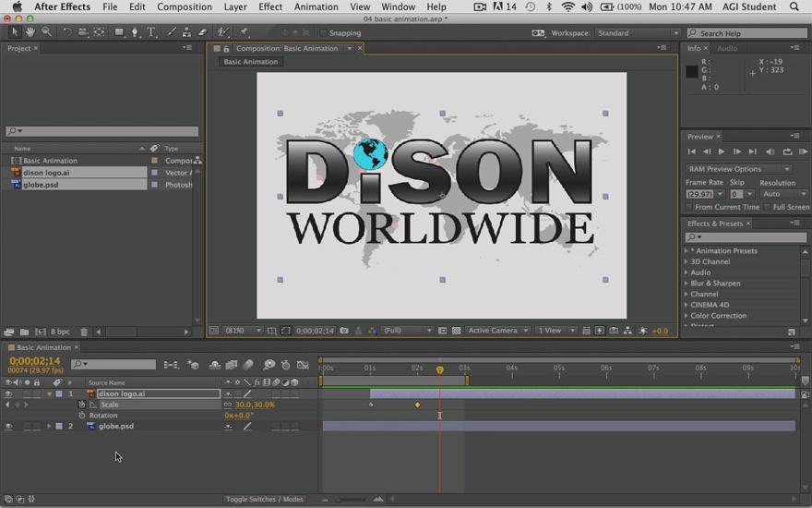Screen dimensions: 812x508
Task: Select the Horizontal Type tool
Action: coord(151,32)
